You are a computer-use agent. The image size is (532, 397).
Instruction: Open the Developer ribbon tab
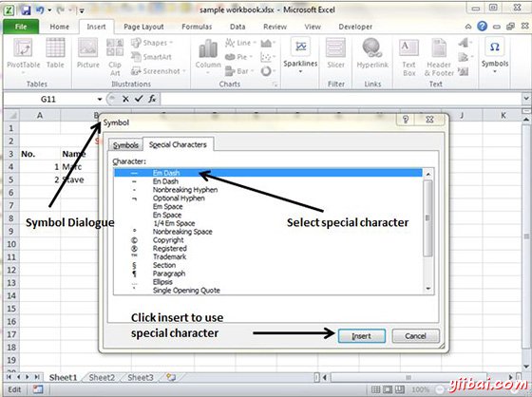(355, 27)
